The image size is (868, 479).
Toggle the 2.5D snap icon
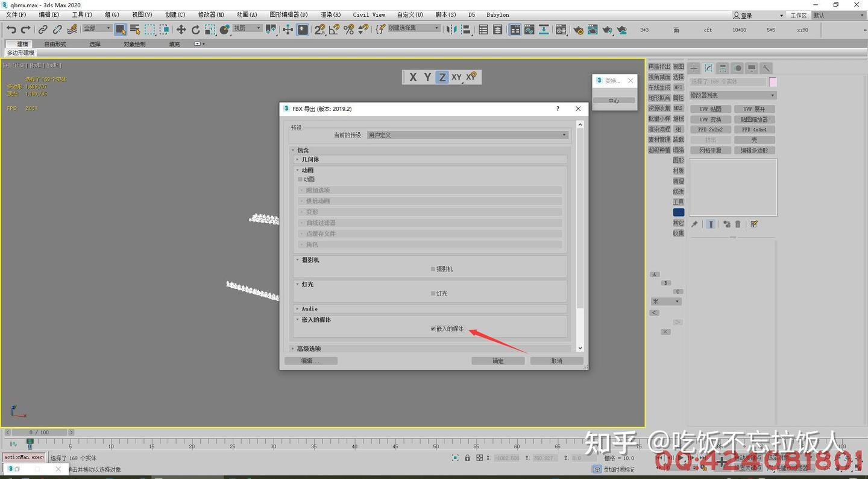coord(320,28)
